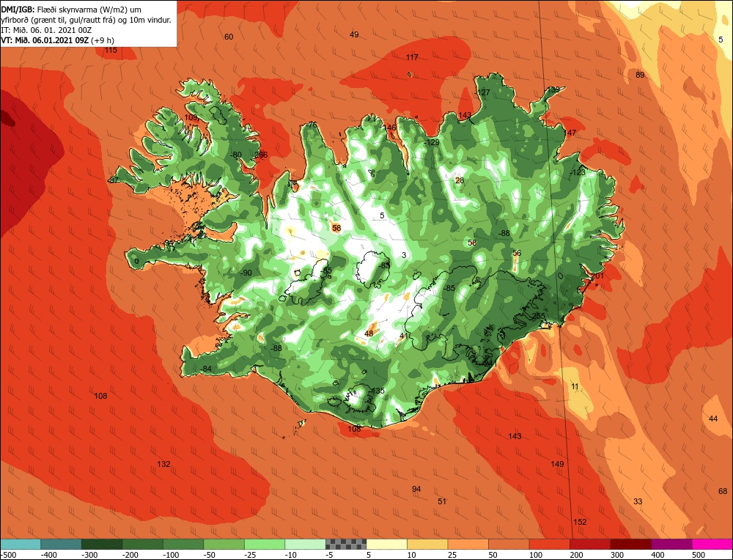Click the map value 201 on the east coast
Viewport: 733px width, 560px height.
click(x=597, y=276)
